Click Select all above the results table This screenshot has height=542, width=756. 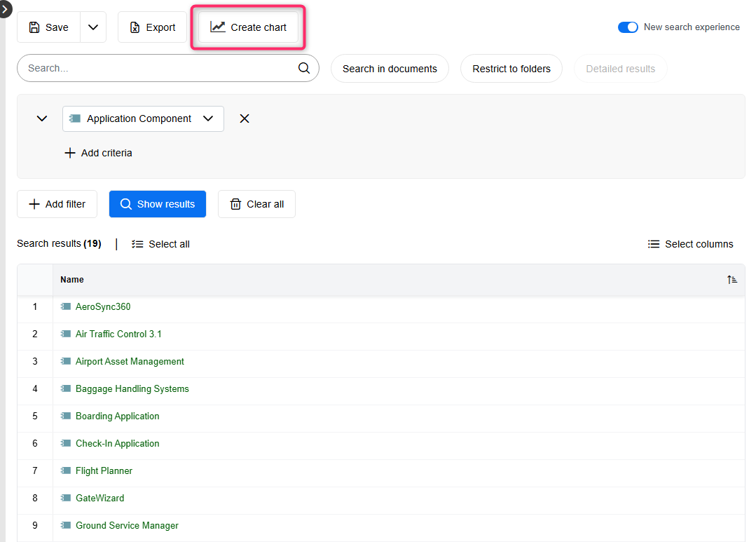coord(160,243)
